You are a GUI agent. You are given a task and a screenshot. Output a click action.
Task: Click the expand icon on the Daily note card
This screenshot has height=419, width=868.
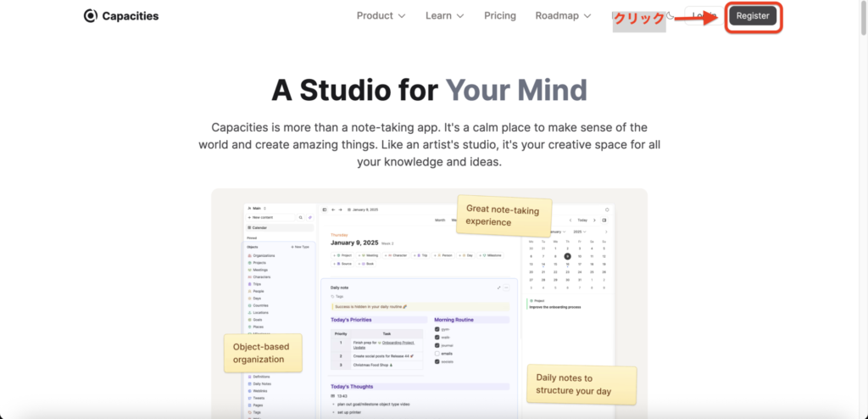(499, 288)
